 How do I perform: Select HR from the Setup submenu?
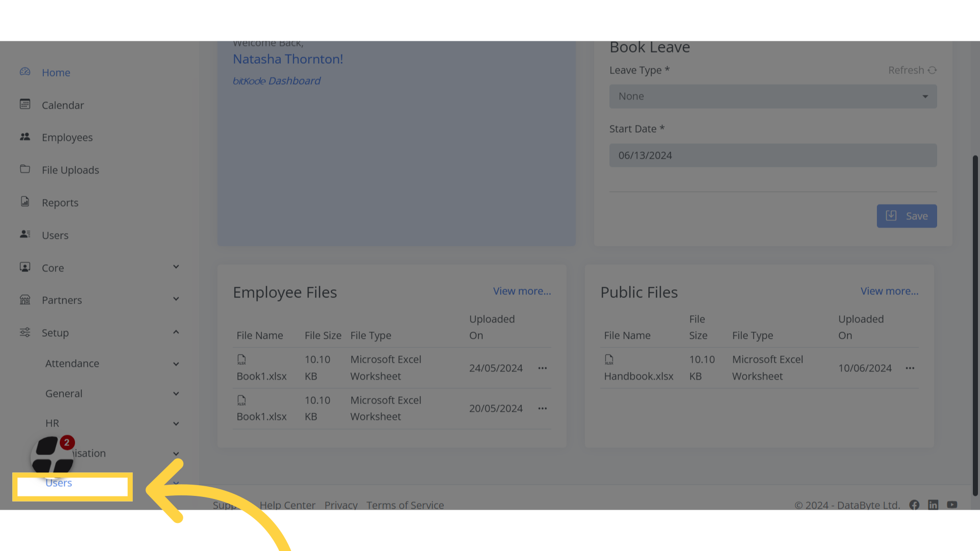52,423
